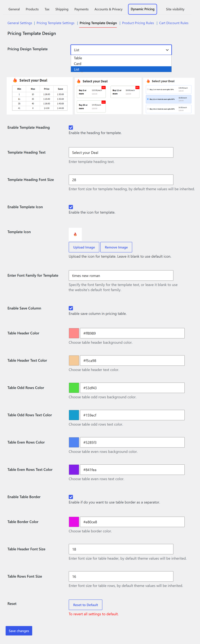Uncheck Enable Template Heading checkbox
The width and height of the screenshot is (200, 644).
71,128
